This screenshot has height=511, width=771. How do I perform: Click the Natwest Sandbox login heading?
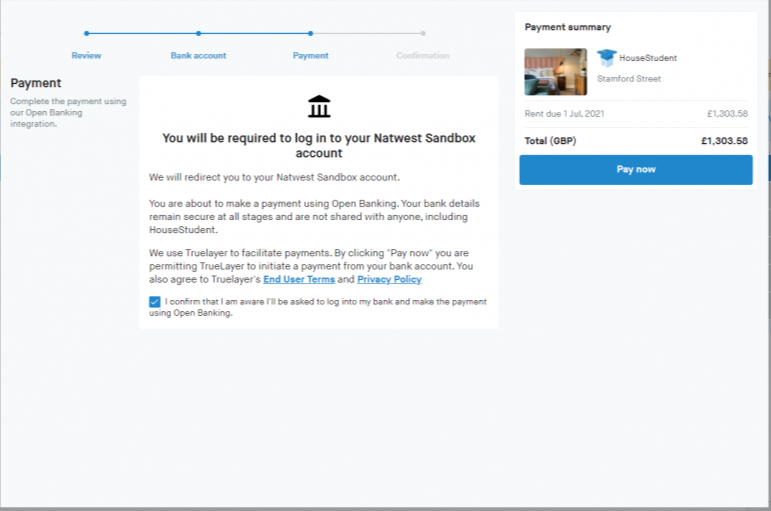[319, 146]
